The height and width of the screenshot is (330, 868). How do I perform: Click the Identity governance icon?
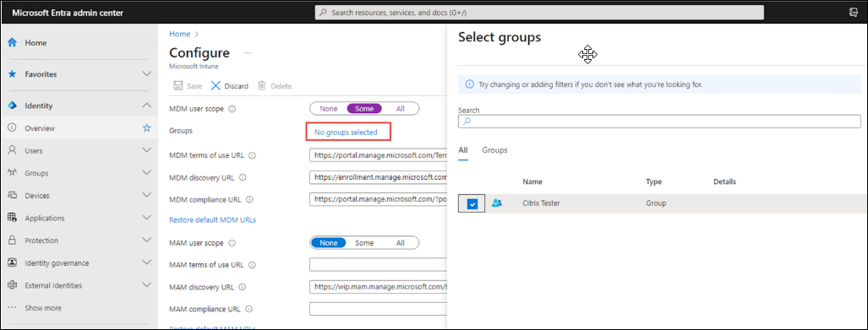click(x=12, y=263)
